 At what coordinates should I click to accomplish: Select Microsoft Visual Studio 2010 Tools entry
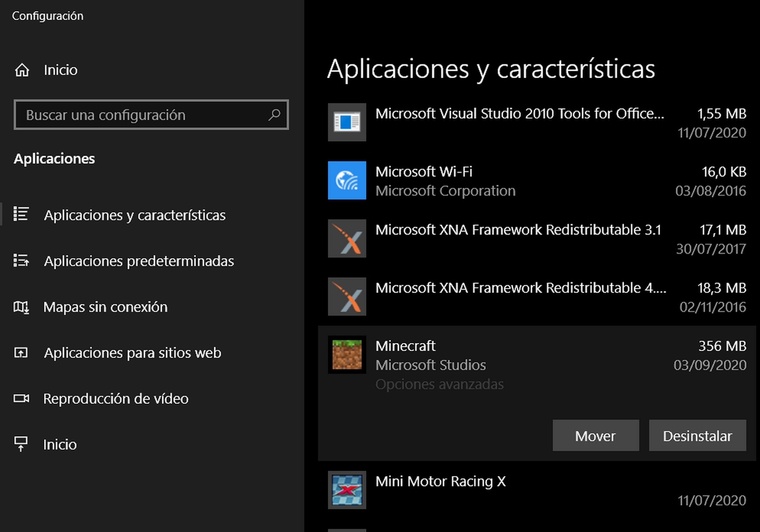tap(537, 123)
